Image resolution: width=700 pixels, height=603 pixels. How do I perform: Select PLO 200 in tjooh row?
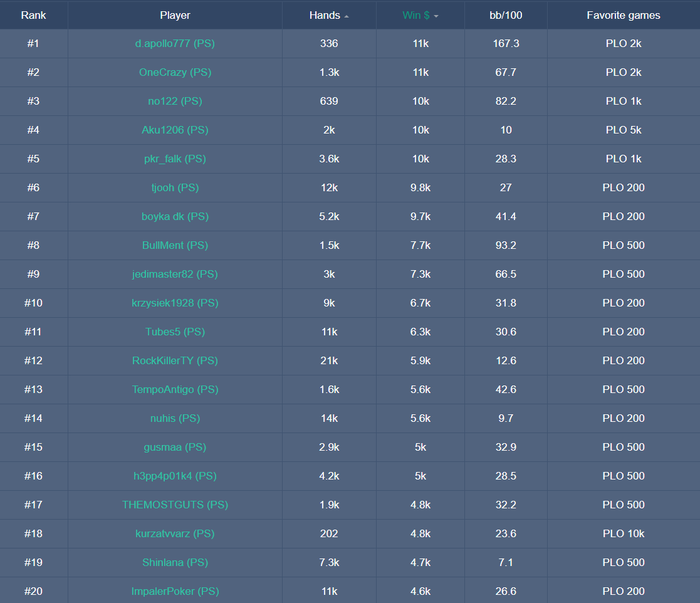[x=623, y=187]
